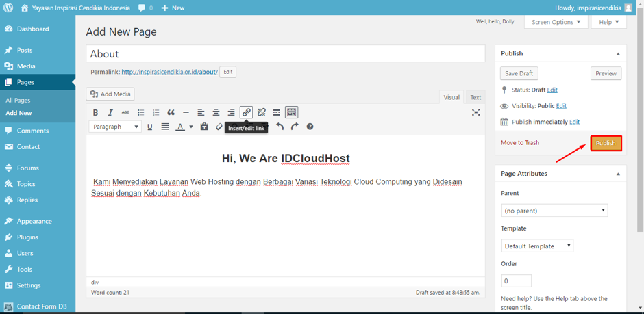This screenshot has width=644, height=314.
Task: Open keyboard shortcuts help icon
Action: click(x=310, y=127)
